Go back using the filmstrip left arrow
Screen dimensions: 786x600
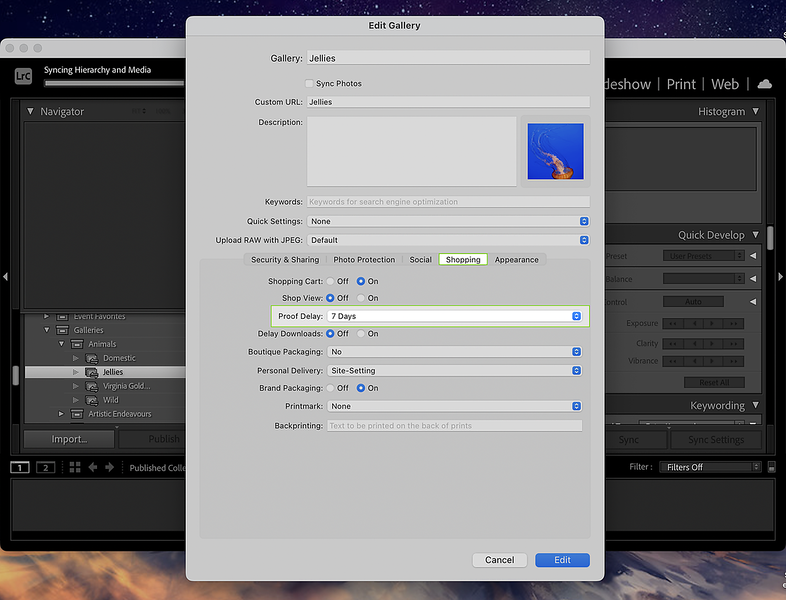93,467
